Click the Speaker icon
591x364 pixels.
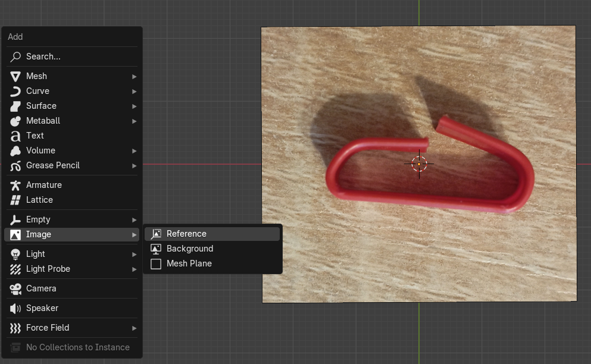15,308
